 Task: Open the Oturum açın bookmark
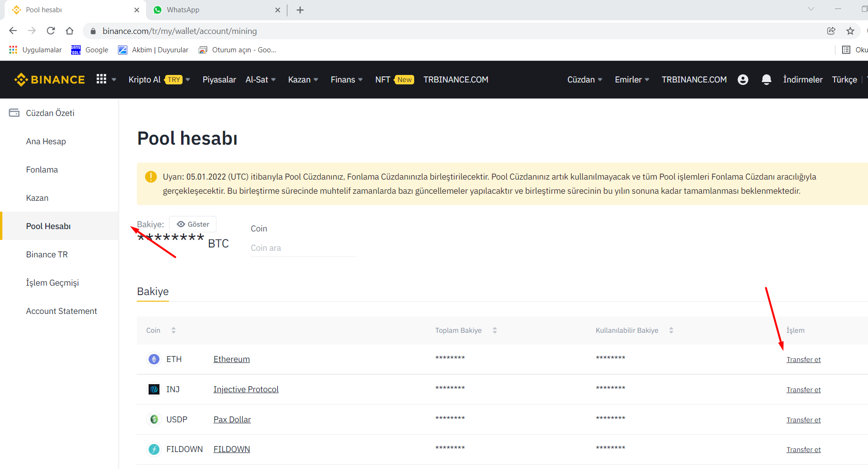click(237, 50)
